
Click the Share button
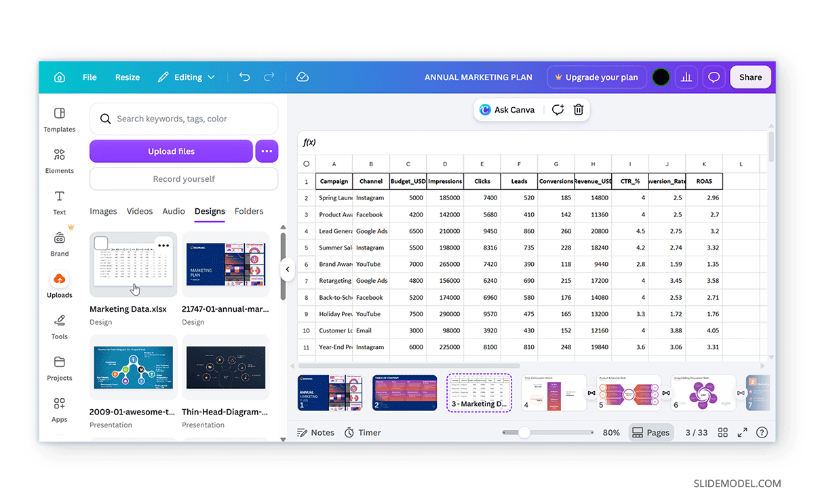point(750,77)
